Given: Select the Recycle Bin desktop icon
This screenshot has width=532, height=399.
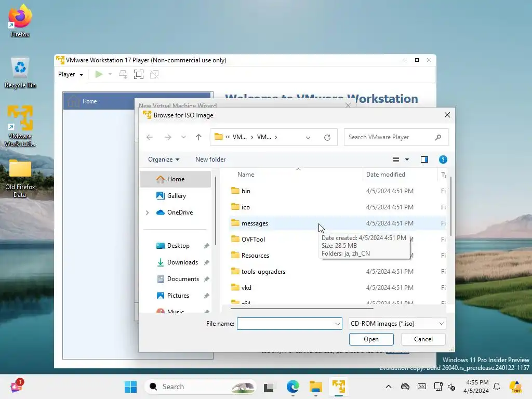Looking at the screenshot, I should [x=20, y=73].
